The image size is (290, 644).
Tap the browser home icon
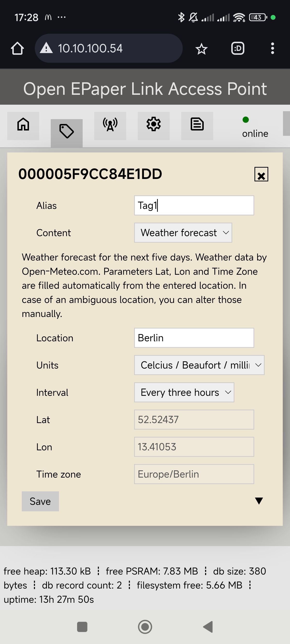[x=17, y=48]
